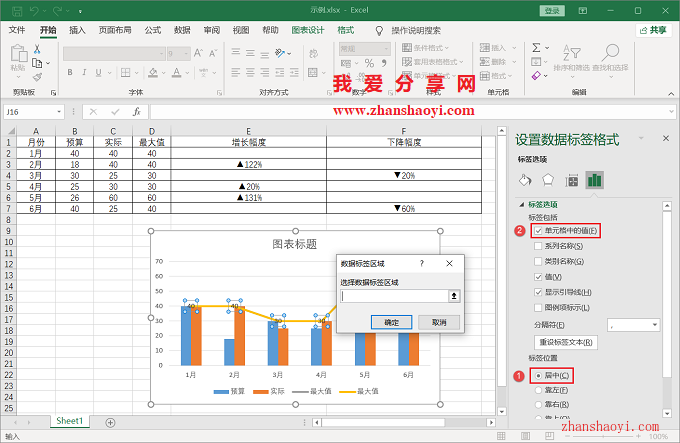Select the Right (R) label position radio
680x443 pixels.
pyautogui.click(x=538, y=404)
